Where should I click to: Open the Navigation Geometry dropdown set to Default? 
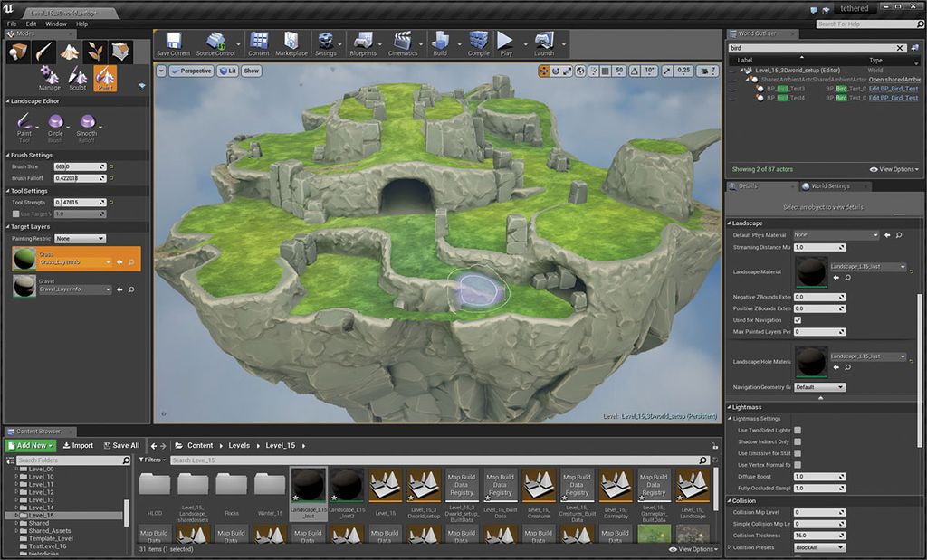[x=820, y=387]
